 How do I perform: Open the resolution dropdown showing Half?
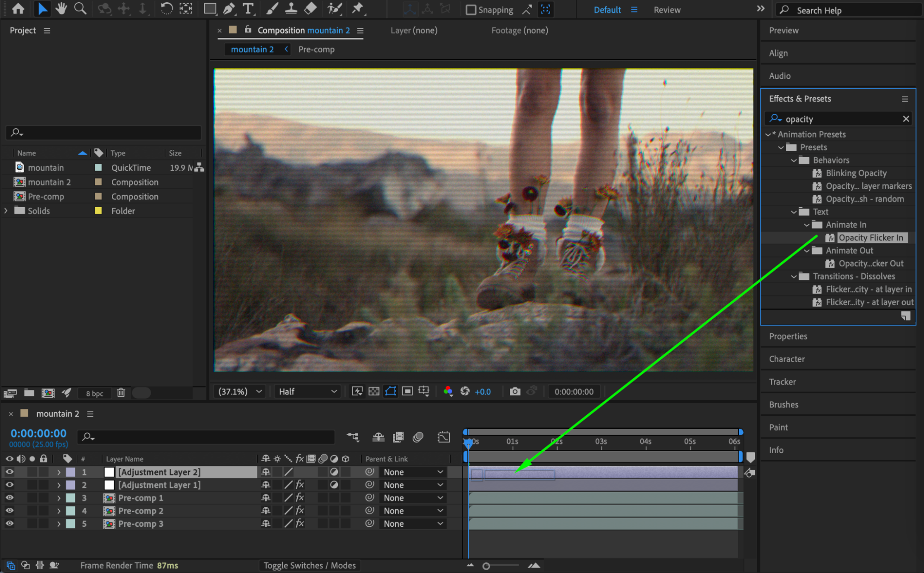308,391
